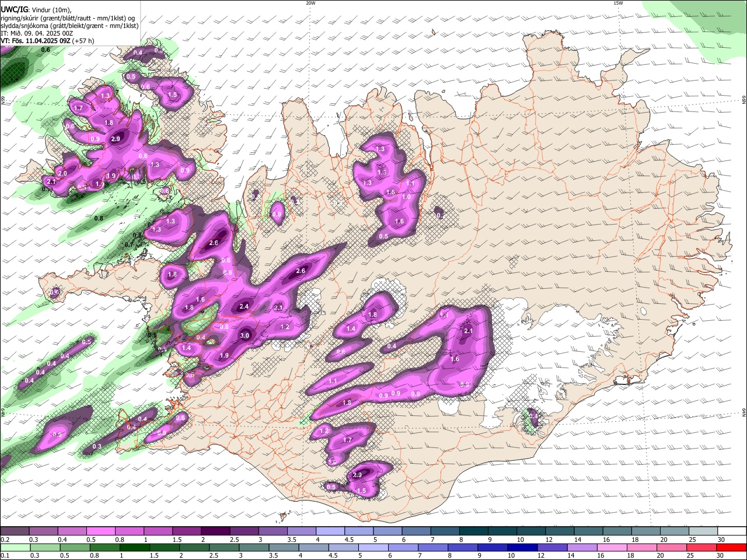Screen dimensions: 747x560
Task: Select the 'rigning/skúrir' description line
Action: [68, 17]
